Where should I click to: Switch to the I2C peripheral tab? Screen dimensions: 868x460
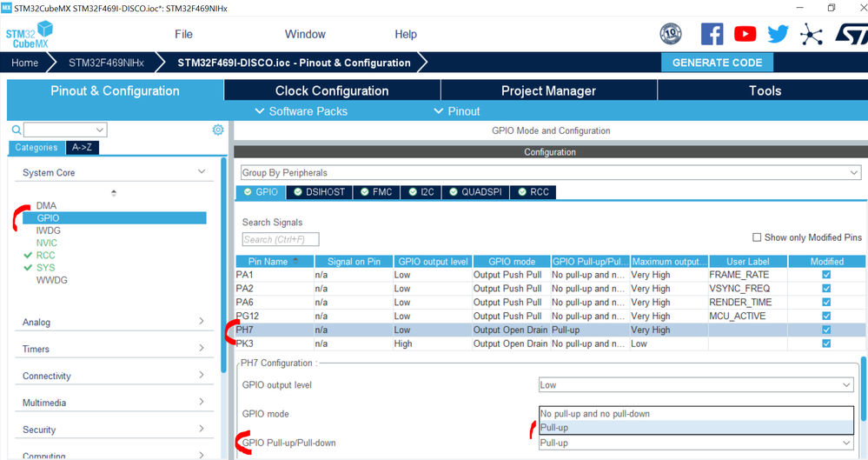point(421,192)
